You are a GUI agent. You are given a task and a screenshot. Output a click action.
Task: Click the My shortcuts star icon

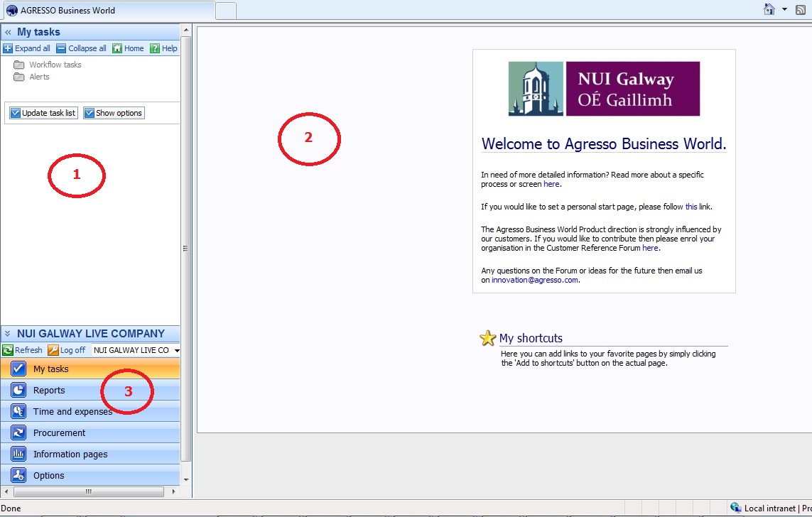(x=488, y=339)
